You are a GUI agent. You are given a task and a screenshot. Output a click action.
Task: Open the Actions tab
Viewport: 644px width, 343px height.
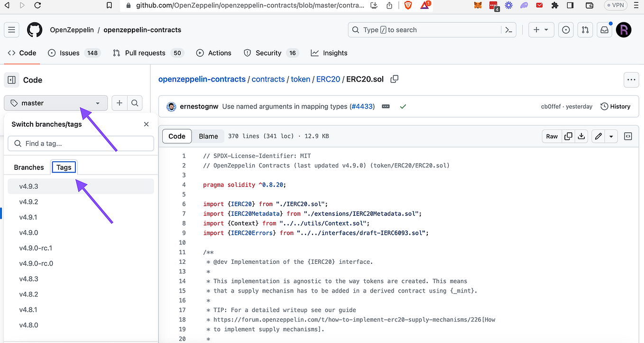tap(214, 53)
